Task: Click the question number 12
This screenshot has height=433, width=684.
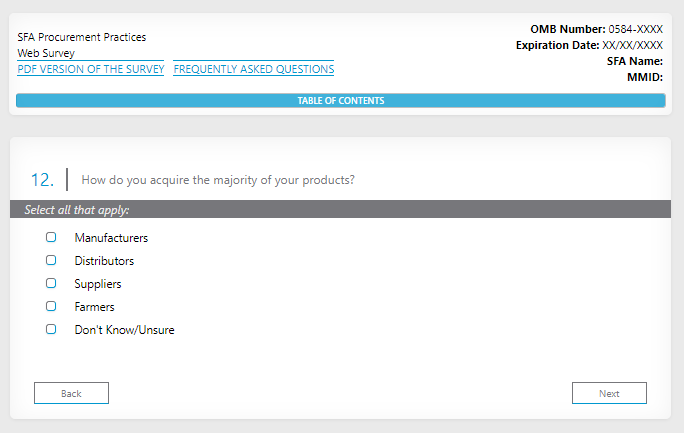Action: tap(42, 180)
